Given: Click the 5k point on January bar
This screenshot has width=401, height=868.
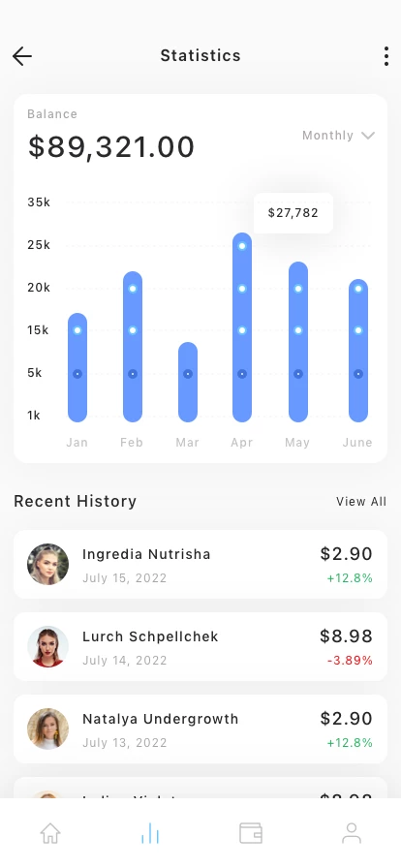Looking at the screenshot, I should click(x=77, y=374).
